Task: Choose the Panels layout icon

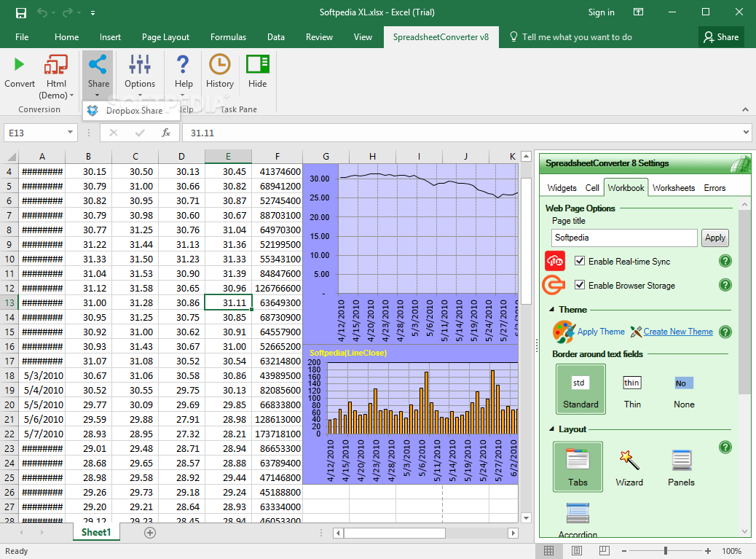Action: pyautogui.click(x=681, y=460)
